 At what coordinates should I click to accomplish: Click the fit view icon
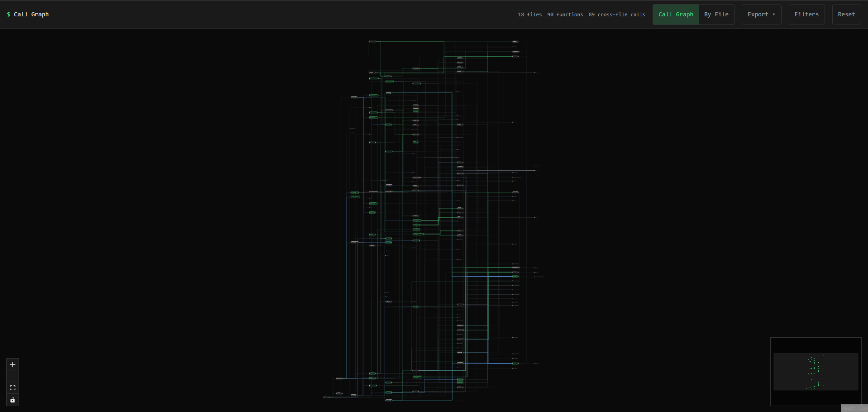[13, 388]
